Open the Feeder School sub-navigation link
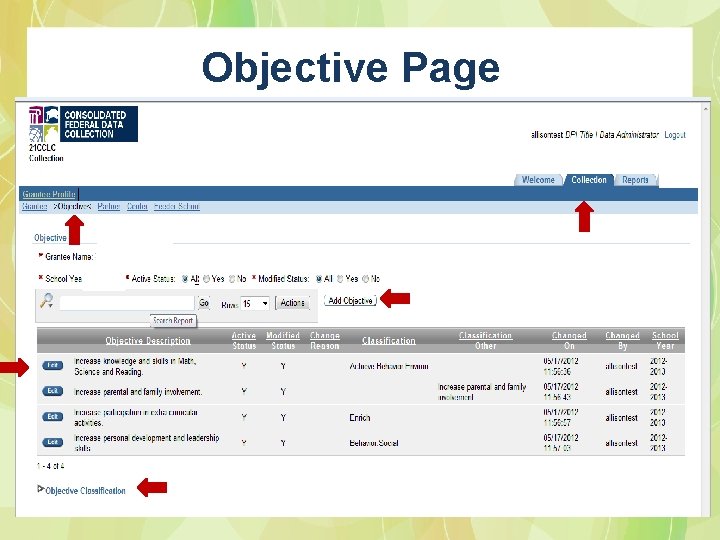This screenshot has height=540, width=720. 177,207
